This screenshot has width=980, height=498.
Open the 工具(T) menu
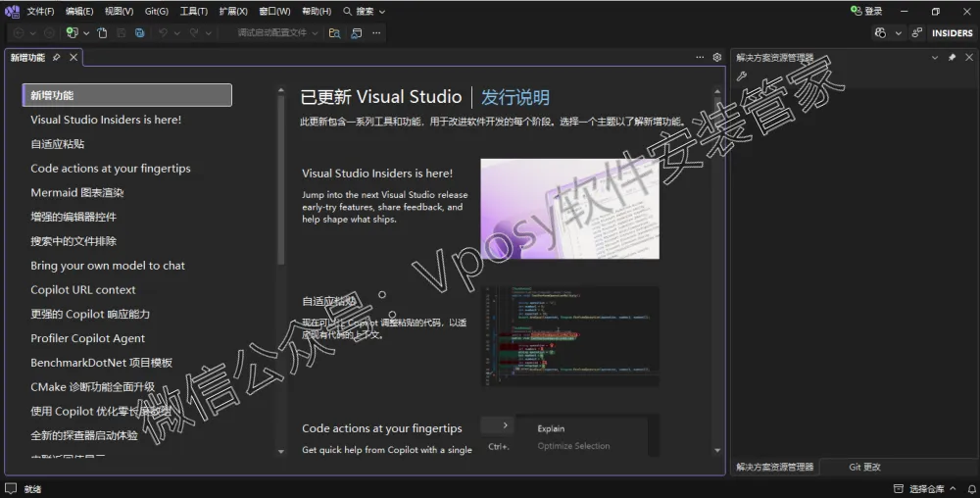click(194, 11)
